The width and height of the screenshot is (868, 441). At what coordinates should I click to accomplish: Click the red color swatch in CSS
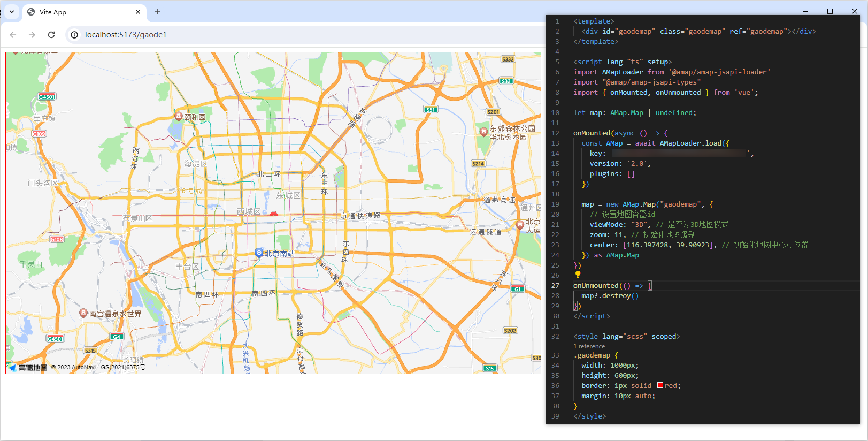coord(660,385)
